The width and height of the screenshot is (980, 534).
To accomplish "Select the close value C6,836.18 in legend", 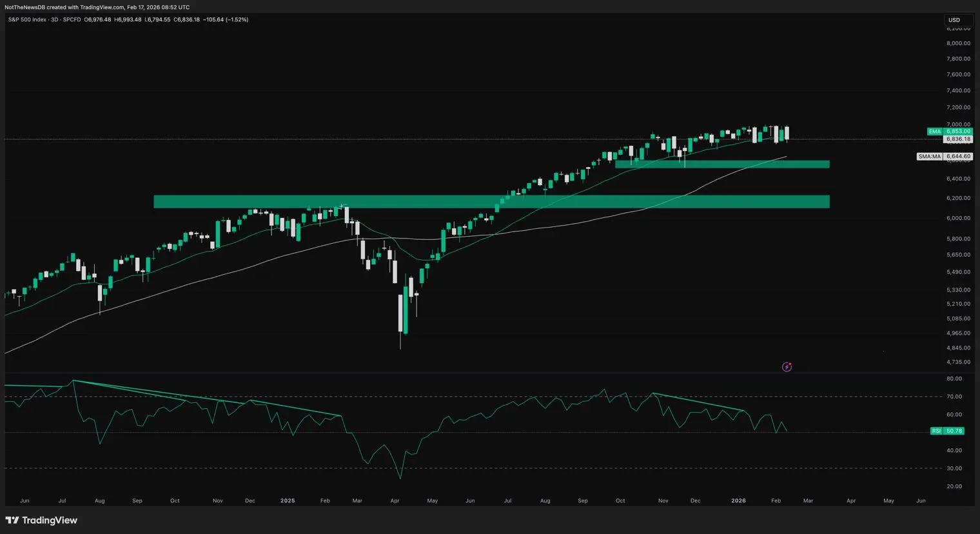I will pos(187,20).
